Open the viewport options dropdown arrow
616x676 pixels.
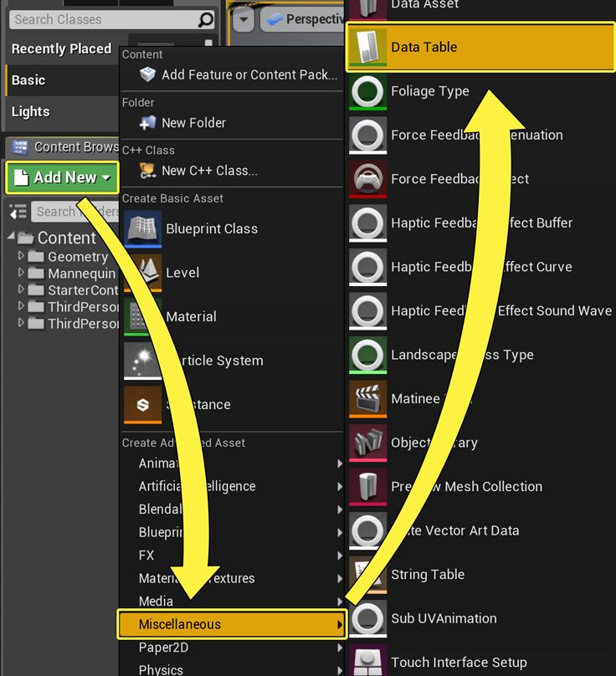click(244, 19)
